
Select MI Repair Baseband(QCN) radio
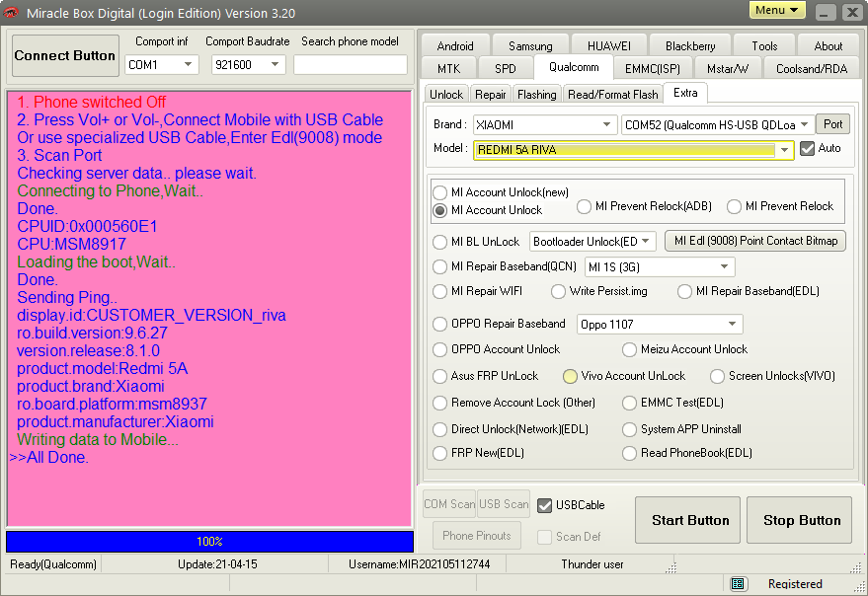(x=440, y=266)
